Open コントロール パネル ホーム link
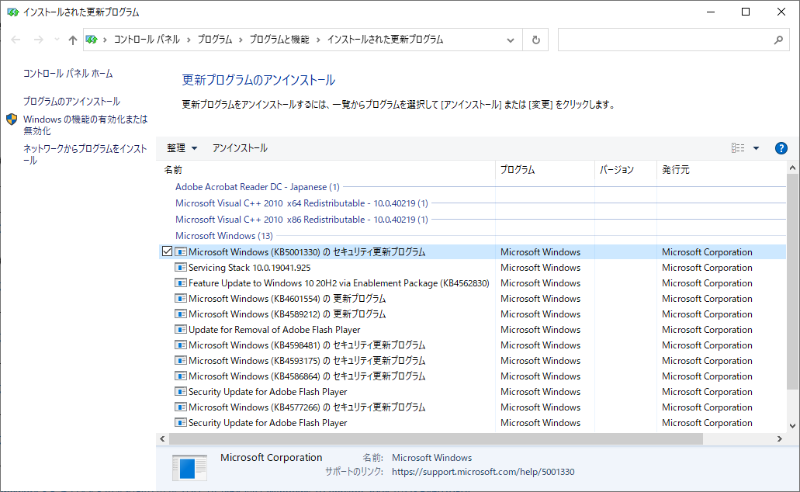The image size is (800, 492). [68, 73]
